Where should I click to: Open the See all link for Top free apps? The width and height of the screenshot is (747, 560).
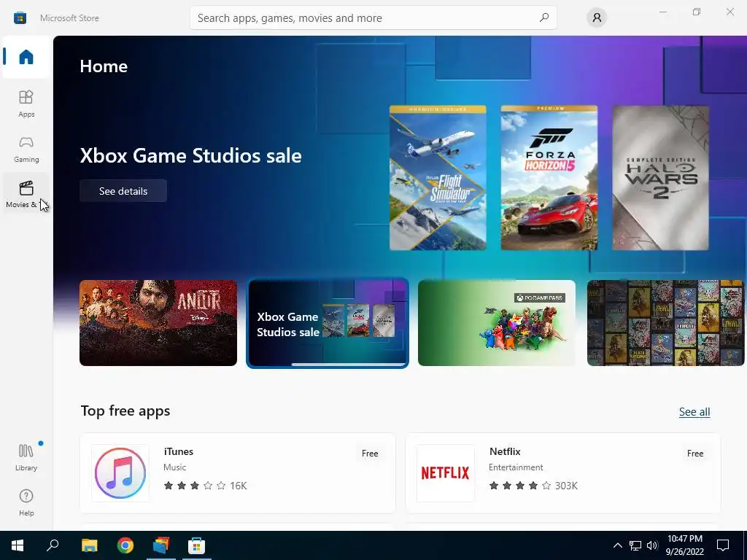coord(694,411)
